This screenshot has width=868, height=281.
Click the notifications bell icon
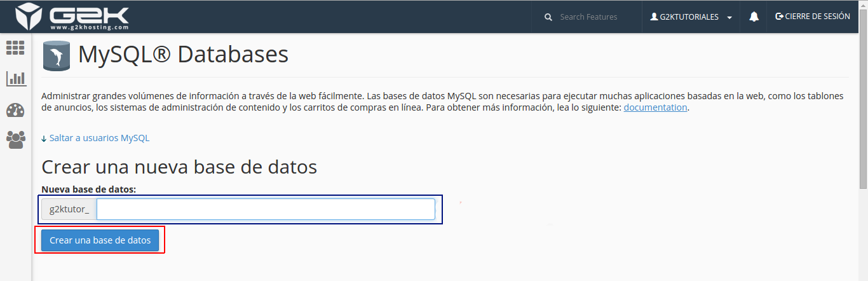pos(754,17)
